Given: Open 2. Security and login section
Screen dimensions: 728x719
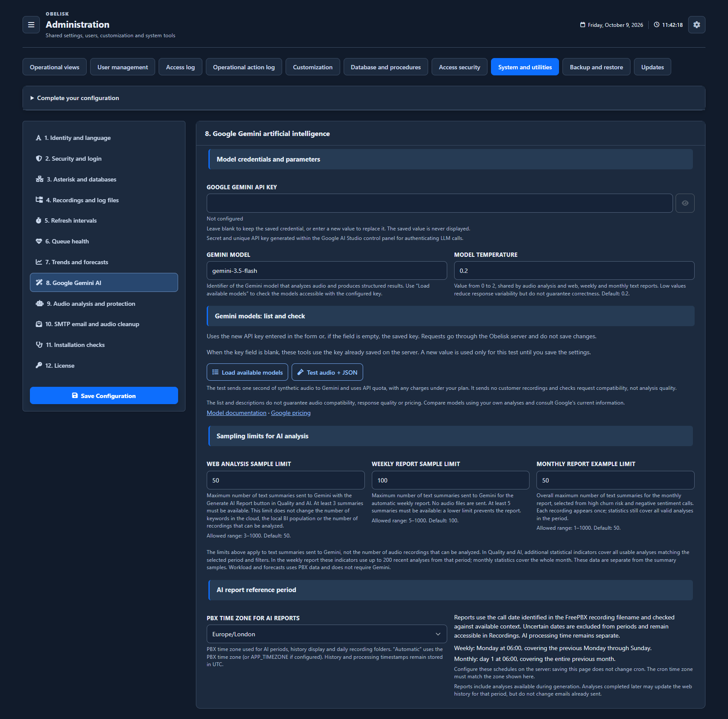Looking at the screenshot, I should (x=104, y=159).
